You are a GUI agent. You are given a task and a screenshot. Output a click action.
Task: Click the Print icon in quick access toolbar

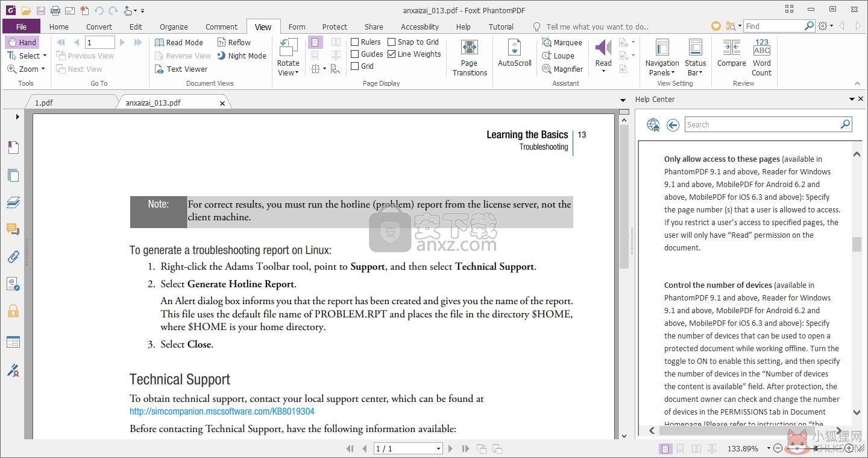[x=55, y=10]
